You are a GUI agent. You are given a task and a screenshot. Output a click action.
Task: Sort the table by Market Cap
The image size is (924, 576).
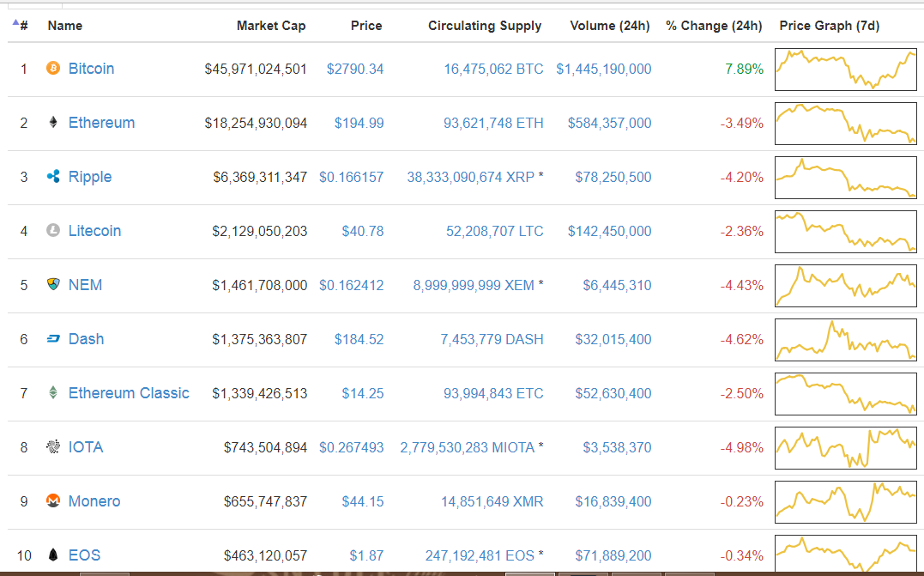click(271, 26)
